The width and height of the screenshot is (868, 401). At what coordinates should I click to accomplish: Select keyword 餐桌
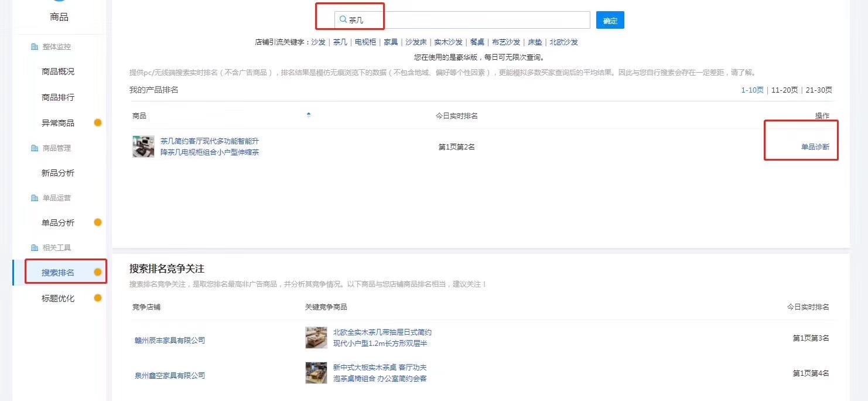(x=477, y=42)
